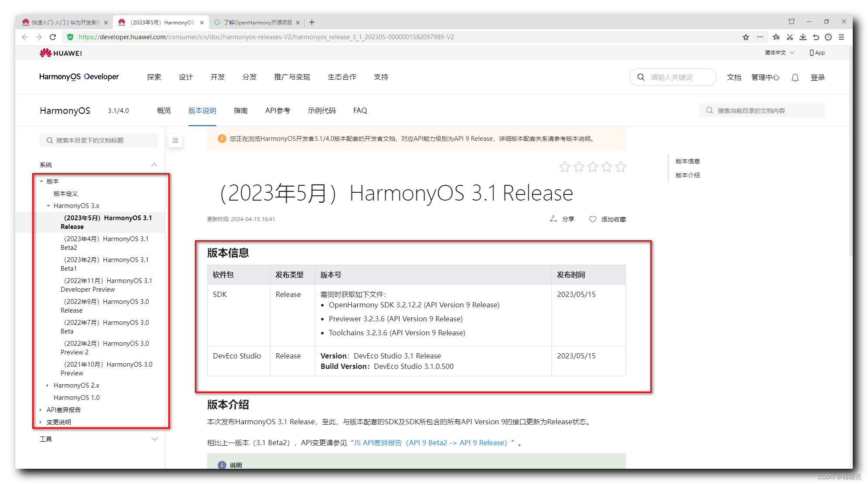Screen dimensions: 868x484
Task: Open the browser hamburger menu
Action: click(841, 37)
